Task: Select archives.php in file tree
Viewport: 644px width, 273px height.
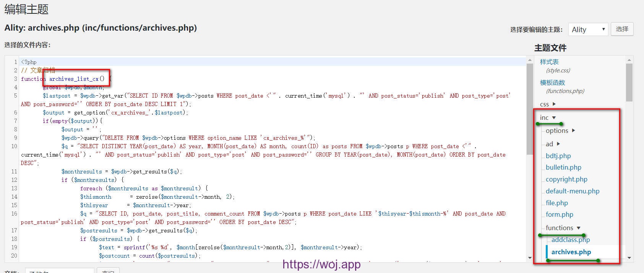Action: [x=571, y=252]
